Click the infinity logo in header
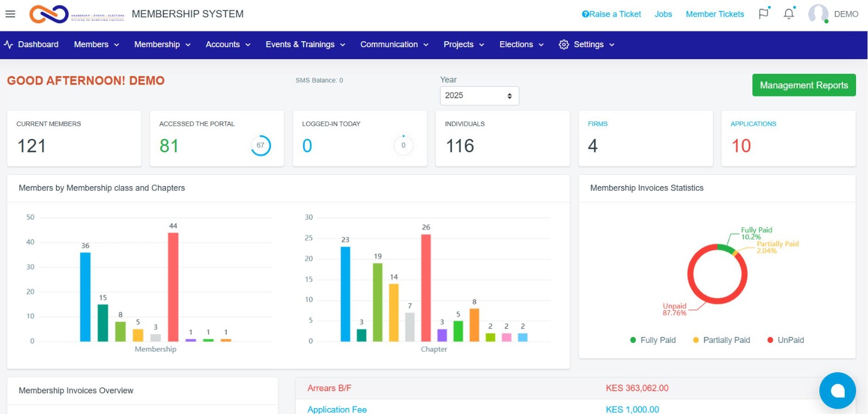Screen dimensions: 868x414 tap(49, 14)
